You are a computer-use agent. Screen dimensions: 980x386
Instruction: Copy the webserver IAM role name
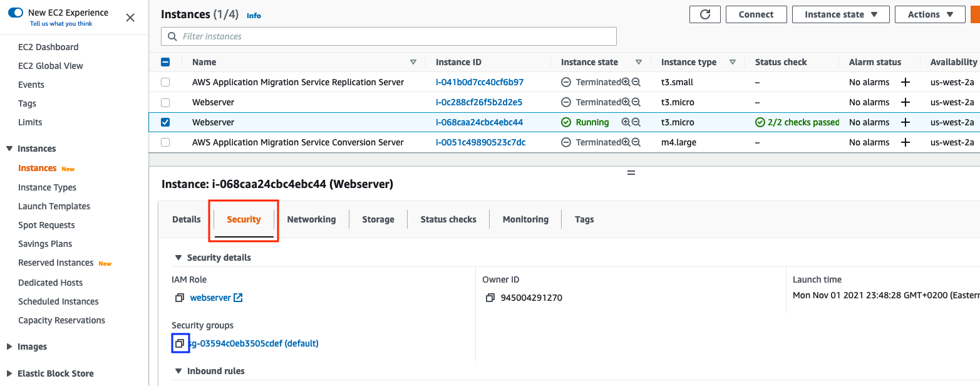(180, 298)
